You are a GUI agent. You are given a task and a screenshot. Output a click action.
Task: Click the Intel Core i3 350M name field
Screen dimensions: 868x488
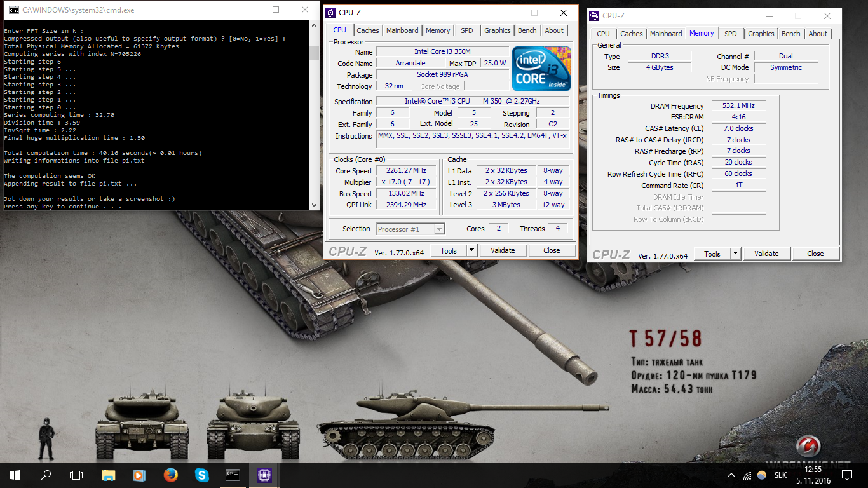coord(442,51)
